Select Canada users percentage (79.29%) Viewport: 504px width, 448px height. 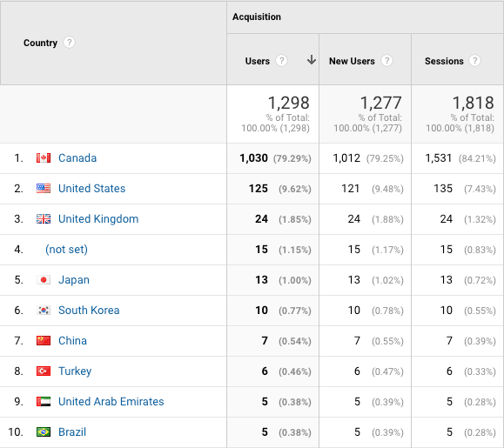tap(292, 158)
